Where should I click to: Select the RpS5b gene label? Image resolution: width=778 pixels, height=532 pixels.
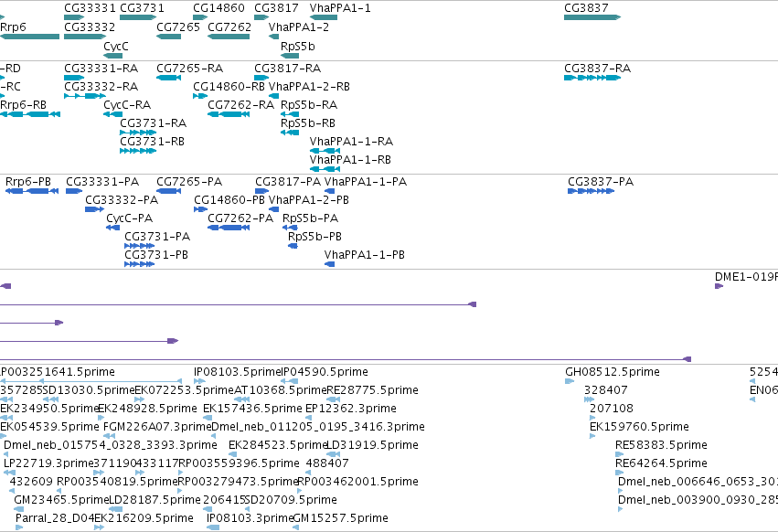298,46
